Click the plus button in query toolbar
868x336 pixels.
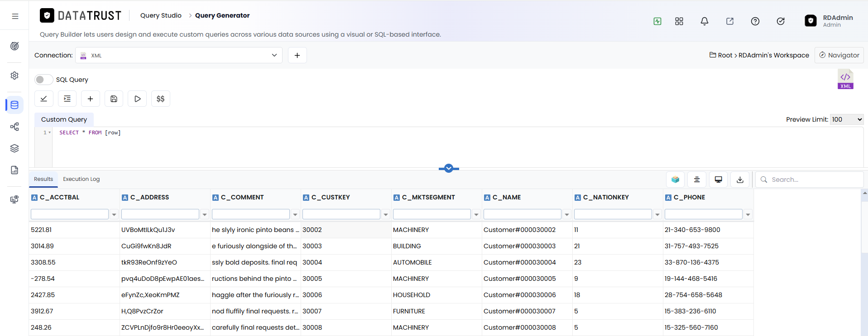[91, 99]
